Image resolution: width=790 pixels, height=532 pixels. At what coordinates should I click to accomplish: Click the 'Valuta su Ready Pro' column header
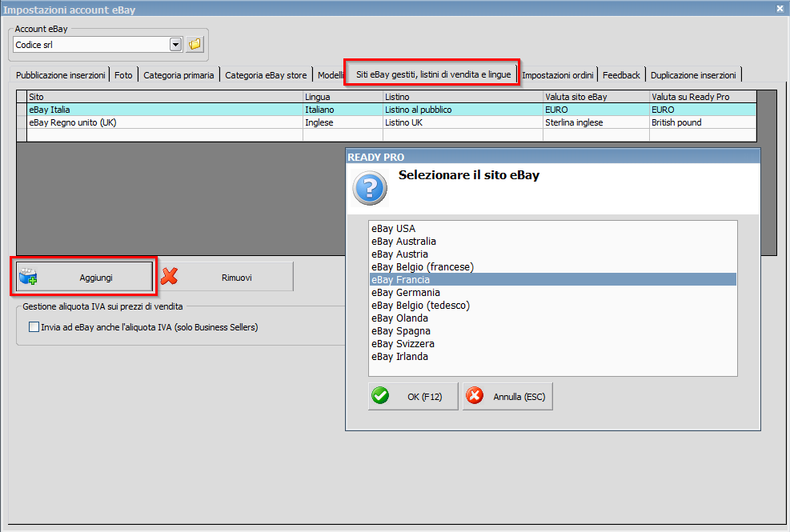click(x=703, y=97)
